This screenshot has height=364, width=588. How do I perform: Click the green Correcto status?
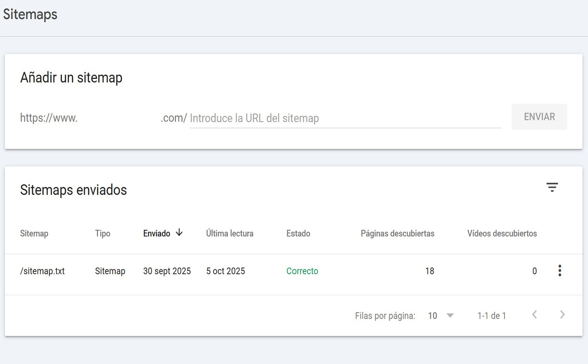302,271
